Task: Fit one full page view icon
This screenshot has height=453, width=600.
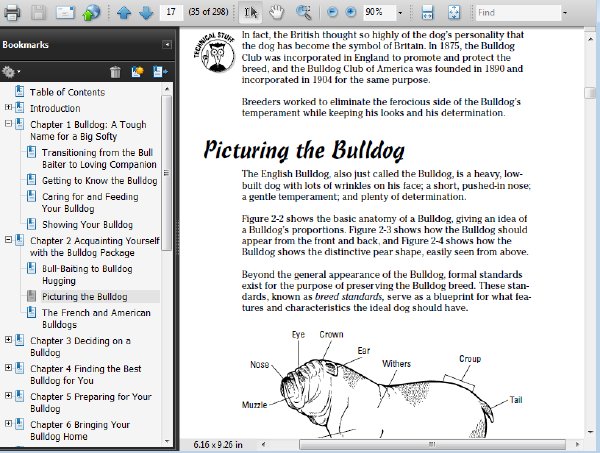Action: point(454,13)
